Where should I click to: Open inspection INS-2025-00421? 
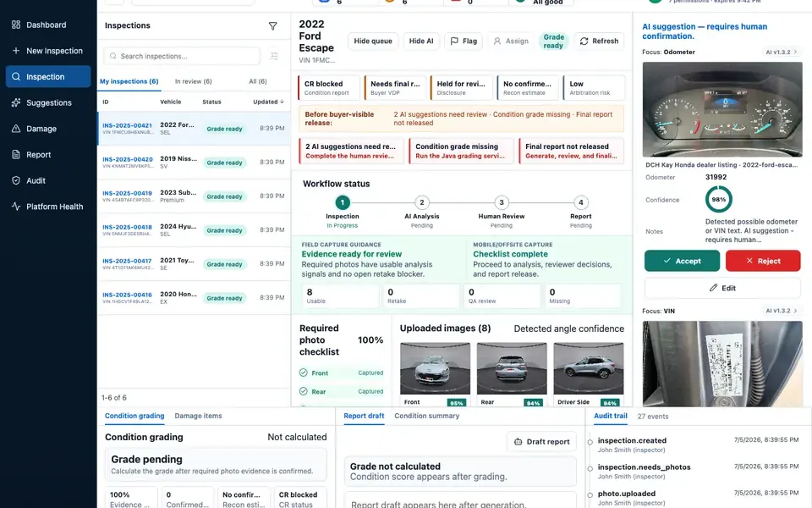click(194, 128)
